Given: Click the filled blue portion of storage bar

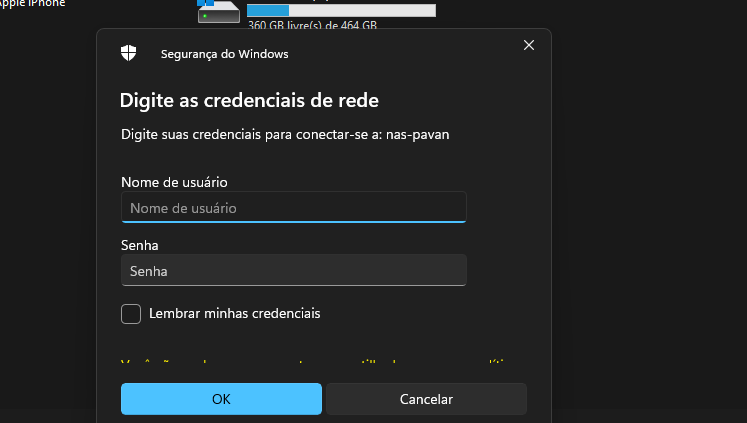Looking at the screenshot, I should pos(268,10).
